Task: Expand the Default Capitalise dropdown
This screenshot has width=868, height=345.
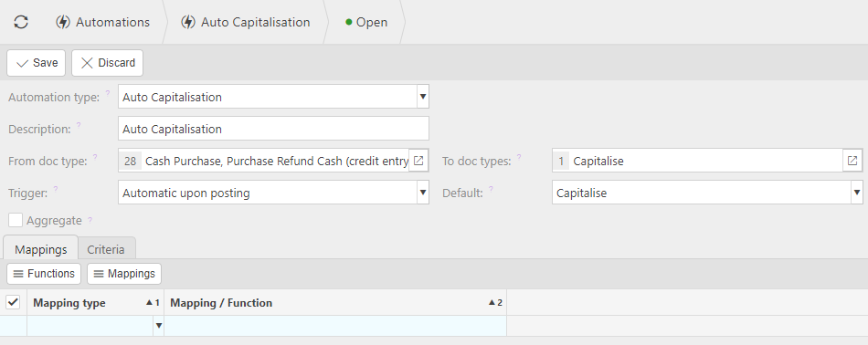Action: click(x=857, y=193)
